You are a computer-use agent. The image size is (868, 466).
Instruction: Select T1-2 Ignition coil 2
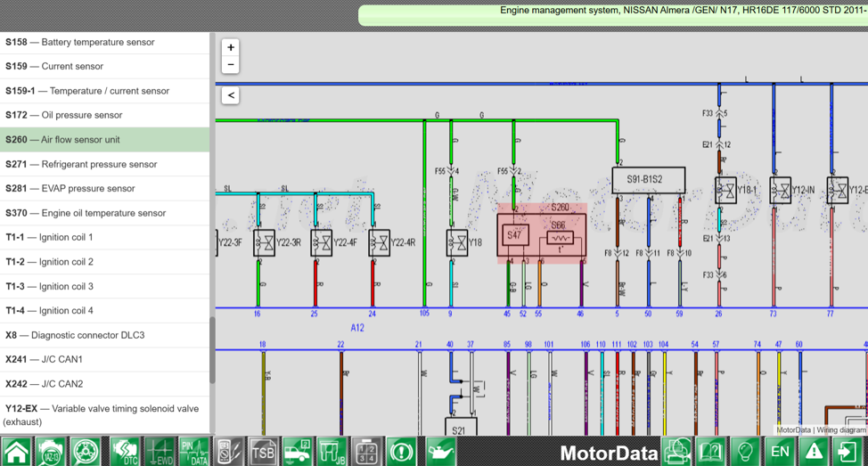104,261
